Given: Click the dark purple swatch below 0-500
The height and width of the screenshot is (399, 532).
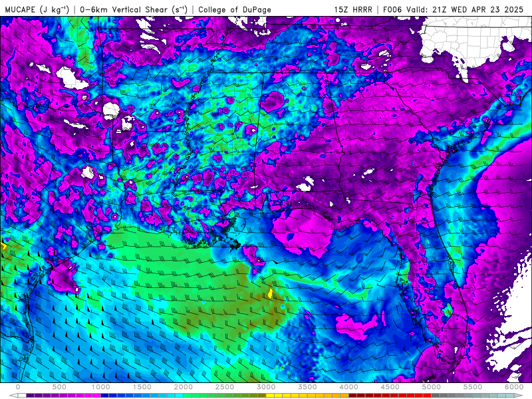Looking at the screenshot, I should 30,395.
